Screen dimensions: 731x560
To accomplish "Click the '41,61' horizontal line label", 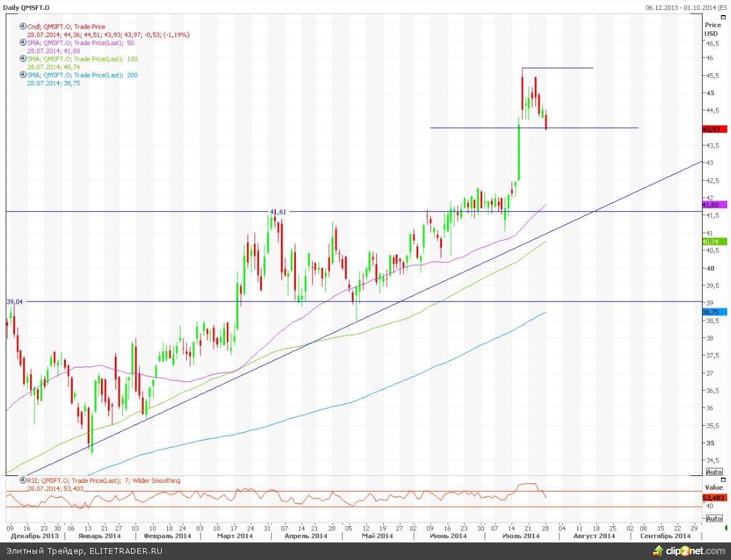I will tap(278, 212).
